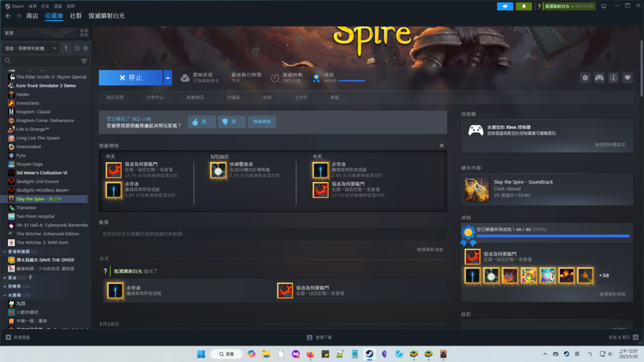The width and height of the screenshot is (644, 362).
Task: Open the cloud sync status icon
Action: point(186,77)
